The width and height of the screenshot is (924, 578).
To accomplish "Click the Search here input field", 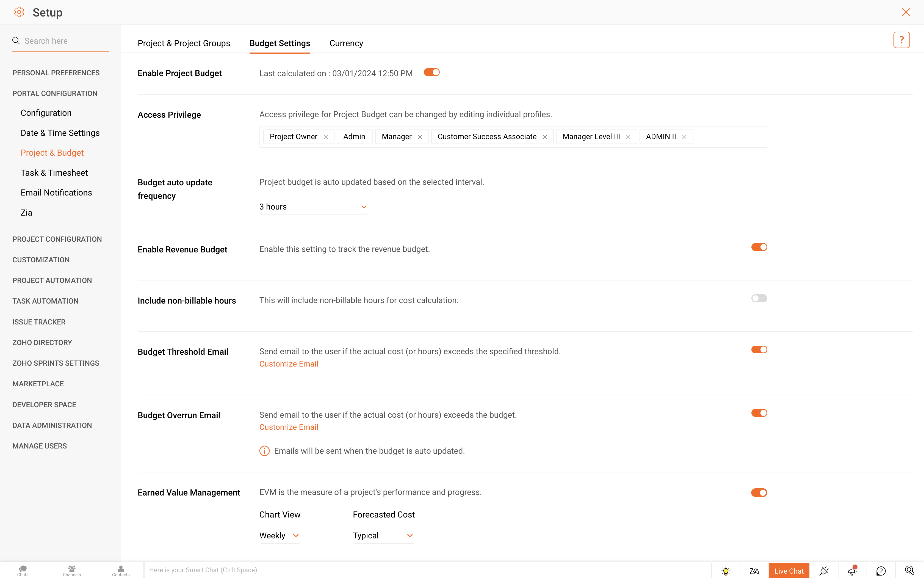I will click(x=65, y=41).
